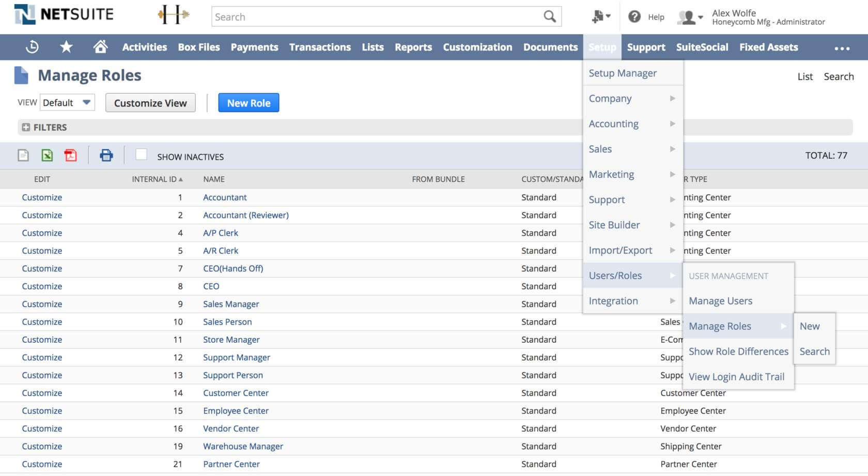The image size is (868, 476).
Task: Click in the global Search field
Action: [x=377, y=17]
